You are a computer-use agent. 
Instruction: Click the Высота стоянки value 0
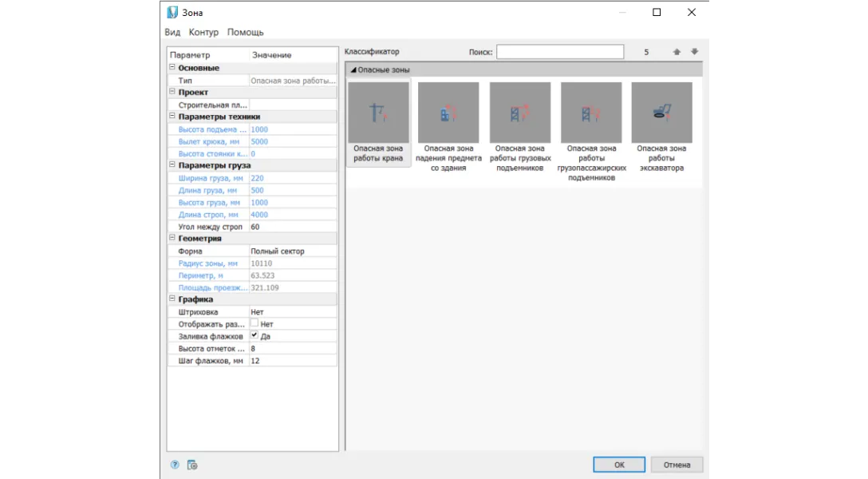click(293, 153)
